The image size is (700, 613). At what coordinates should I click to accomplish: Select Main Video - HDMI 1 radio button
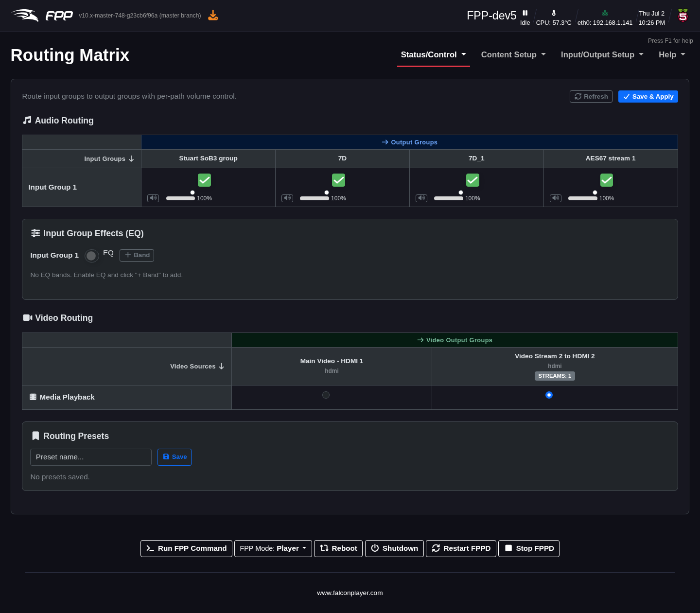[x=326, y=395]
